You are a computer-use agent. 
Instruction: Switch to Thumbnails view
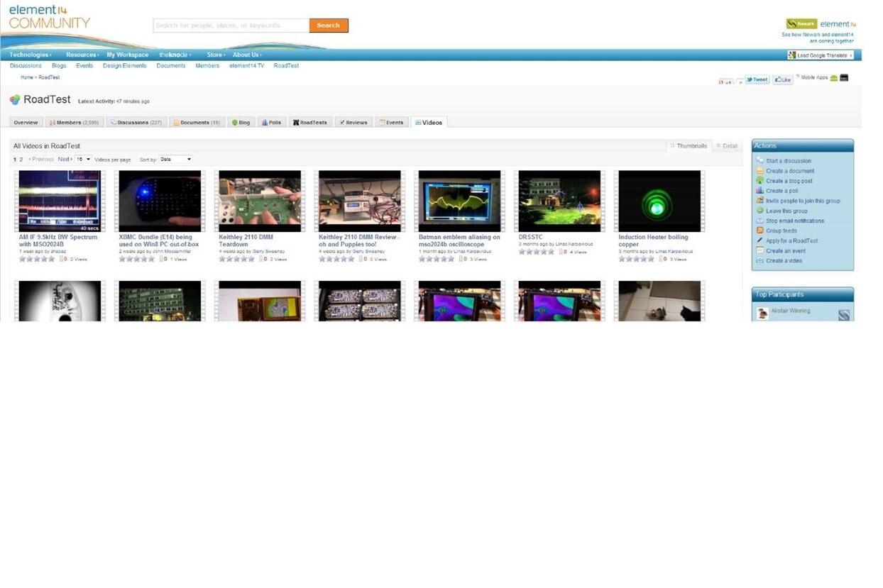689,145
